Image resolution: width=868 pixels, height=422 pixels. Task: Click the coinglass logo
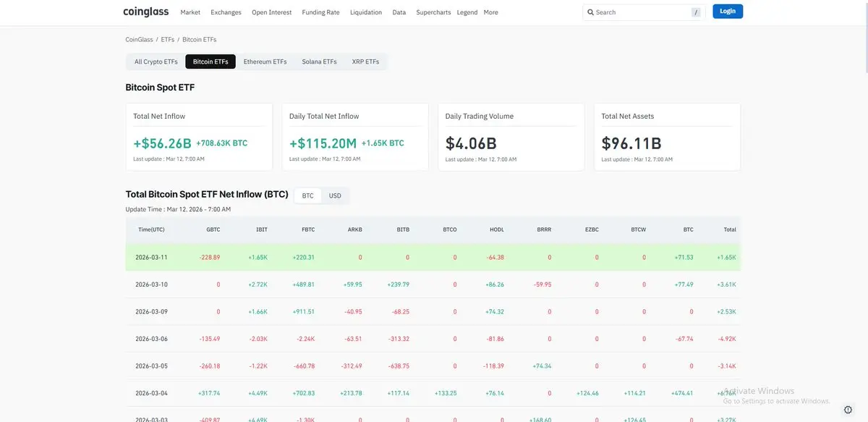point(147,12)
